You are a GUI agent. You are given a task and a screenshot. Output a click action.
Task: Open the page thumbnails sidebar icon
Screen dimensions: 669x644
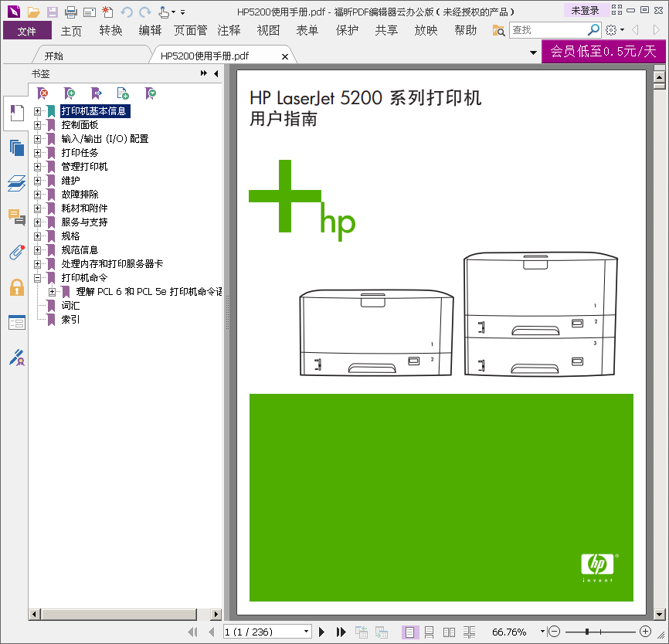(17, 147)
